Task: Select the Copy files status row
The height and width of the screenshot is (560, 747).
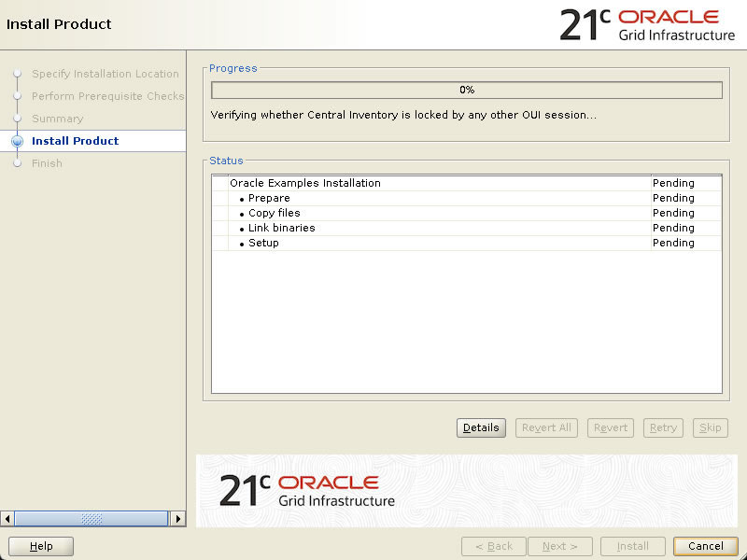Action: click(467, 213)
